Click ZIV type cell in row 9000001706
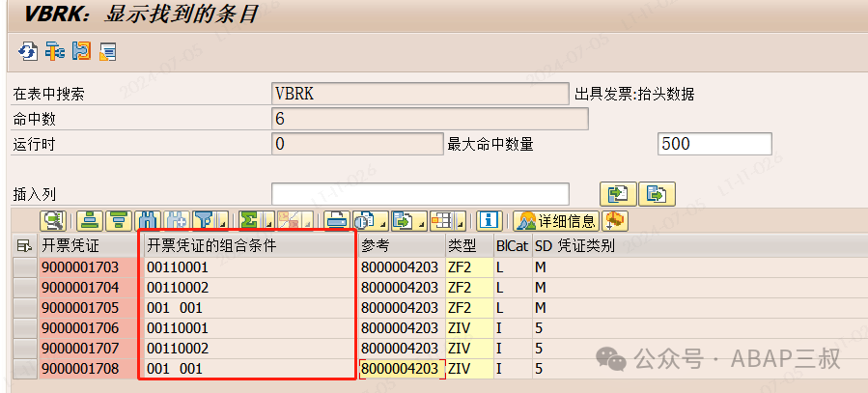Image resolution: width=868 pixels, height=393 pixels. [469, 329]
